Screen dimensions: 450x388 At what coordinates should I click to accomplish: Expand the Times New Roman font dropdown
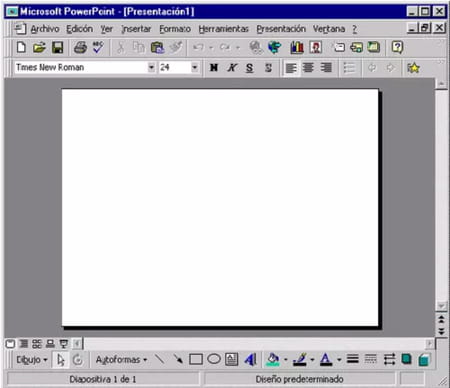tap(151, 67)
